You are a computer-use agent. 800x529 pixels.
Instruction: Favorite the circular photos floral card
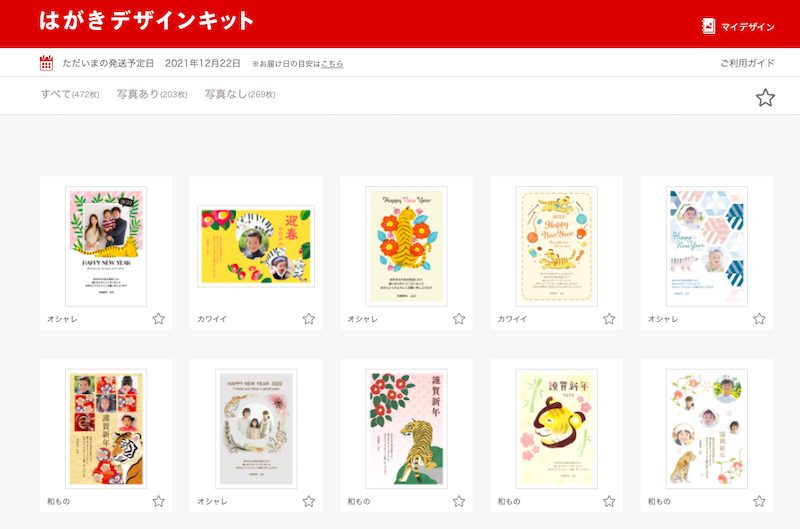pos(759,501)
